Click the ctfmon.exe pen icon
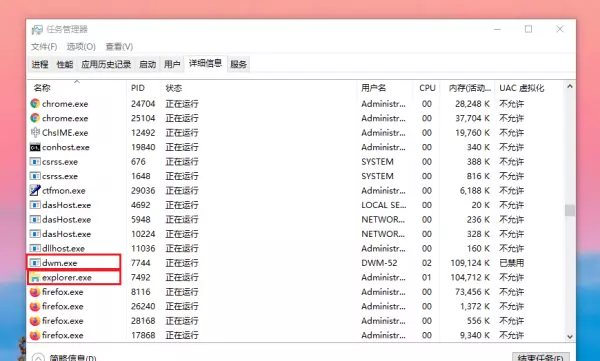This screenshot has height=361, width=600. pos(35,190)
